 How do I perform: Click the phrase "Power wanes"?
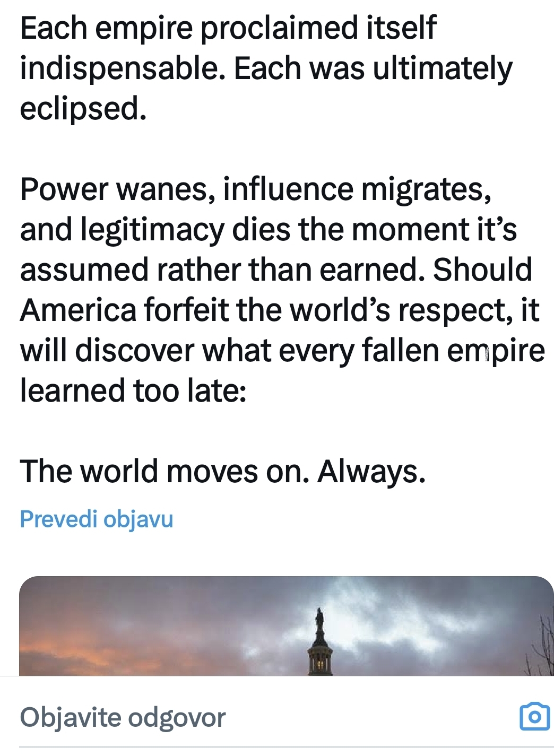(117, 189)
